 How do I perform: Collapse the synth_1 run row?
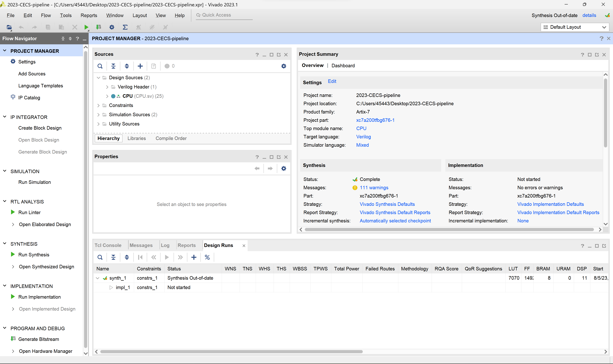(x=98, y=278)
